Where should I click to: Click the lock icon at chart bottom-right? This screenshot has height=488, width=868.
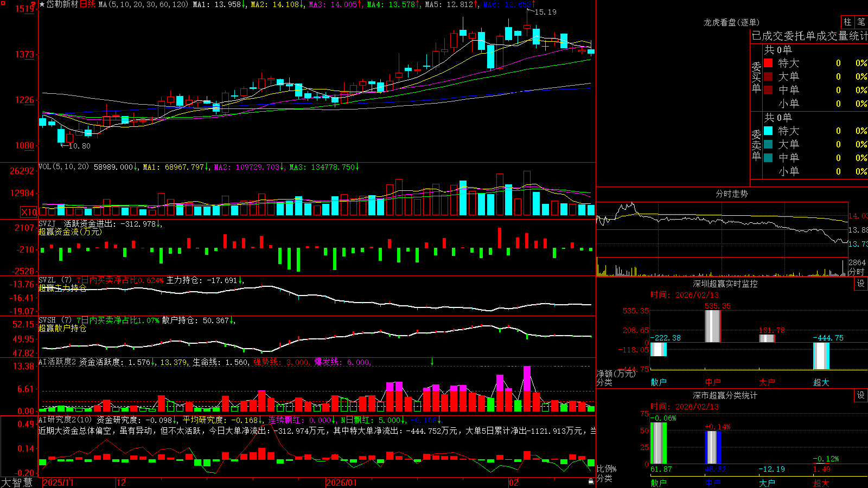pyautogui.click(x=591, y=481)
